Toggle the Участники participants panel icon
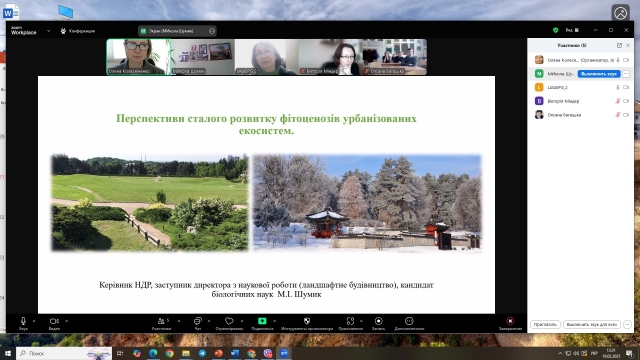Viewport: 640px width, 360px height. pyautogui.click(x=161, y=323)
